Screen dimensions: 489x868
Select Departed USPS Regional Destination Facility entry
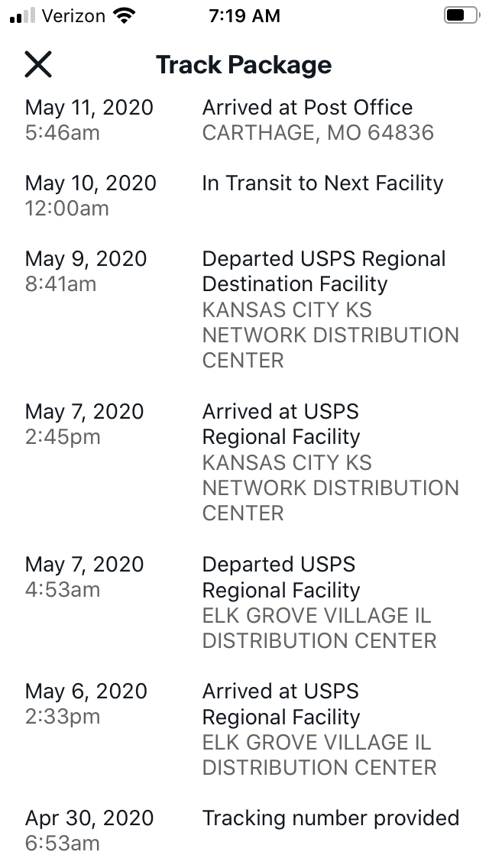coord(244,309)
